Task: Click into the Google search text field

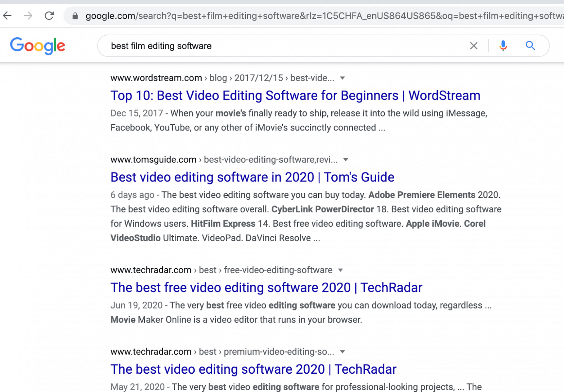Action: 281,46
